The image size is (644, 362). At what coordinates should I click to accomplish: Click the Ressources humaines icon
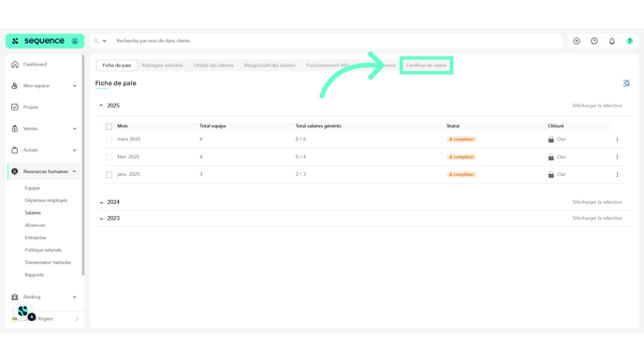click(x=15, y=171)
